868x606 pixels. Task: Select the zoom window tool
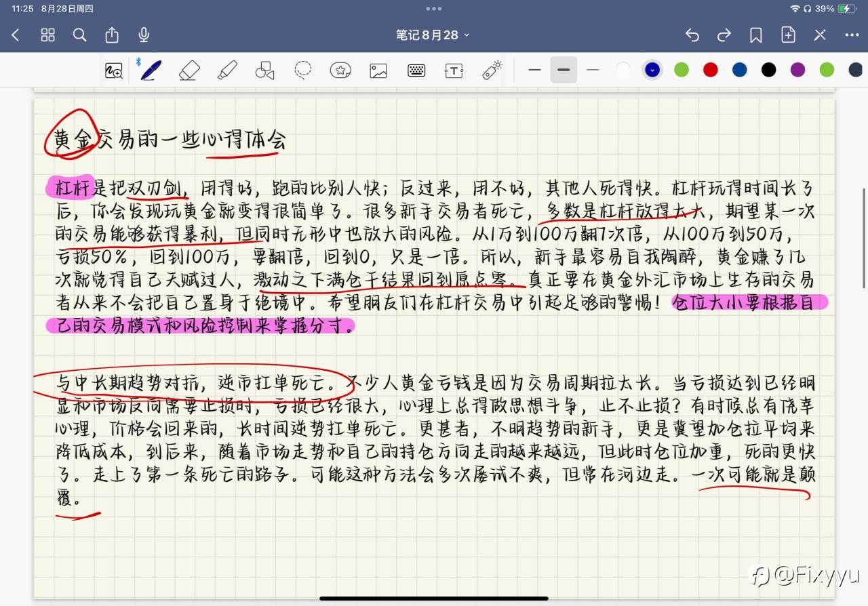point(114,70)
